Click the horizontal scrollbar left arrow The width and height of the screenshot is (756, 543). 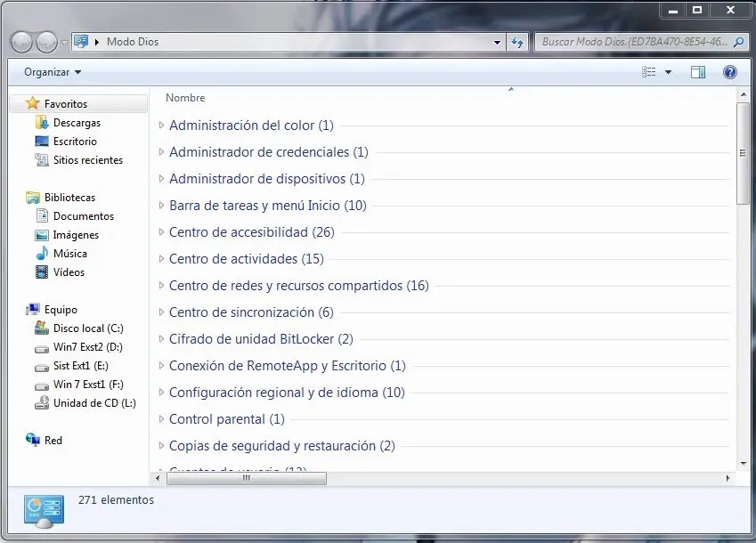(x=158, y=478)
